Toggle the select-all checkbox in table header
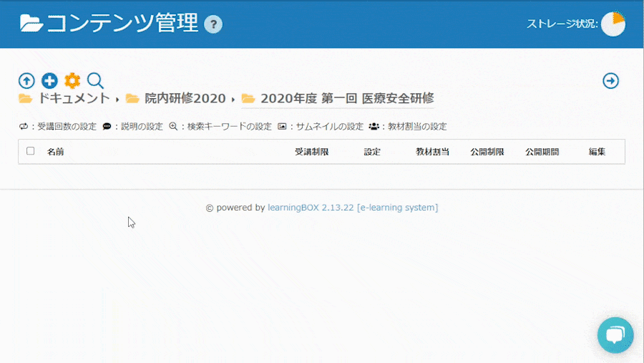 click(x=30, y=151)
